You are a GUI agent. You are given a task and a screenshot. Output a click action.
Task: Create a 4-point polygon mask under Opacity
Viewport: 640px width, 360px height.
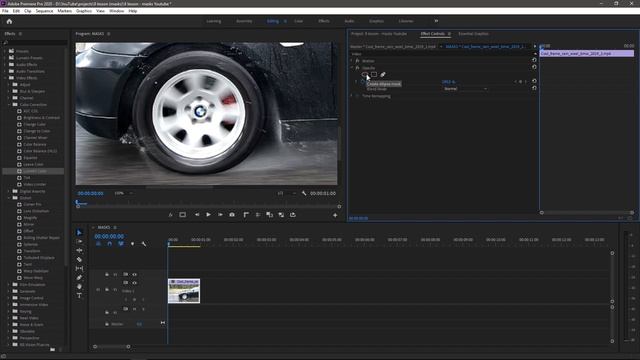point(374,74)
